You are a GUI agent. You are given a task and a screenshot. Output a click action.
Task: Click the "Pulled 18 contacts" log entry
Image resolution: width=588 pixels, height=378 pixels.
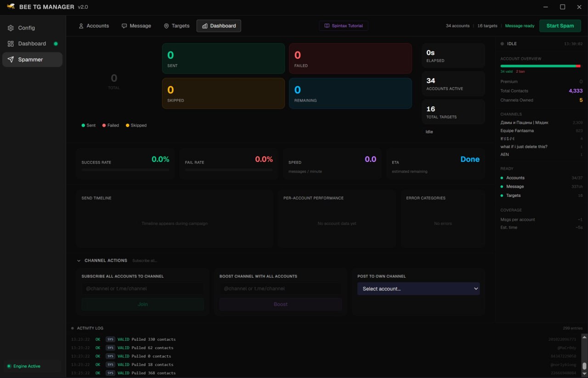click(324, 365)
